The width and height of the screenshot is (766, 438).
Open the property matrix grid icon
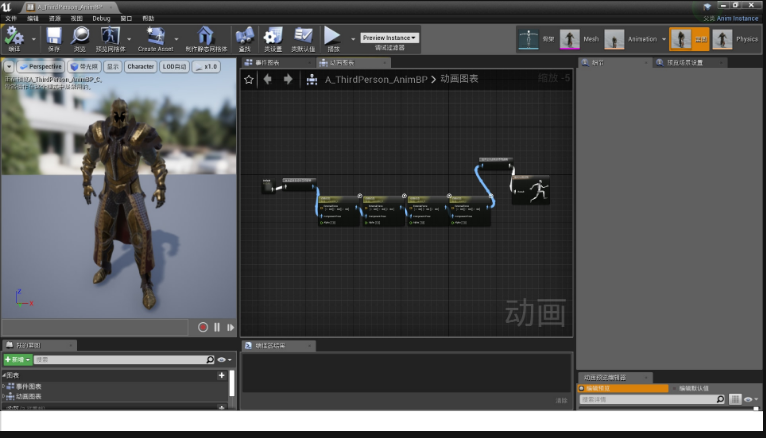tap(735, 399)
